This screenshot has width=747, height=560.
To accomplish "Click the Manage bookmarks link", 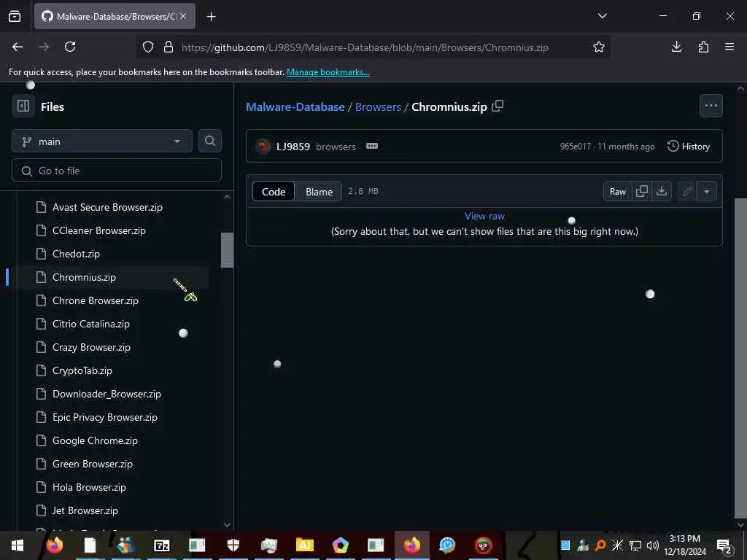I will tap(328, 72).
